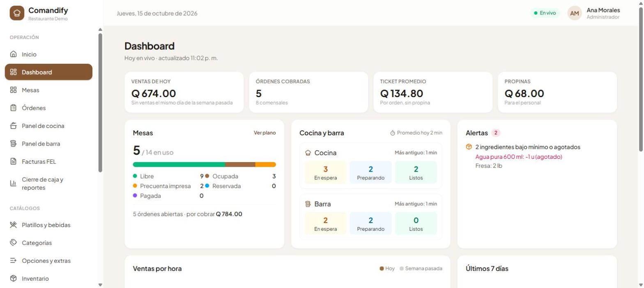Click the Barra En espera tile

(325, 223)
